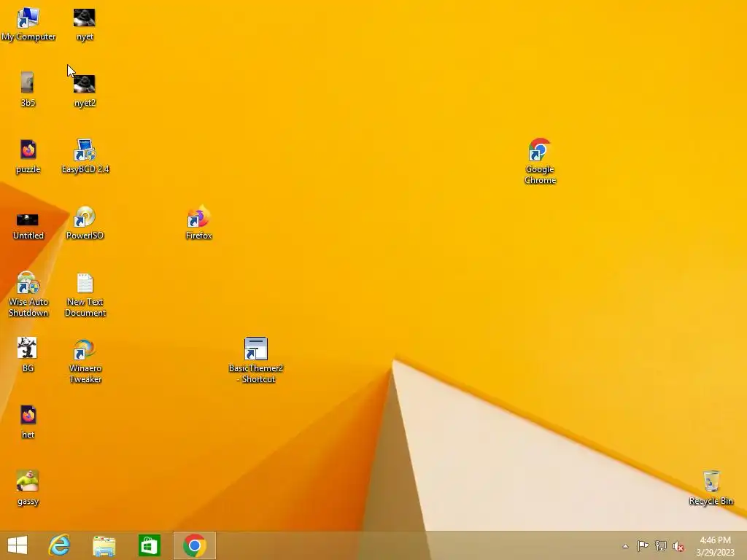Select the gassy image file icon
Image resolution: width=747 pixels, height=560 pixels.
28,488
